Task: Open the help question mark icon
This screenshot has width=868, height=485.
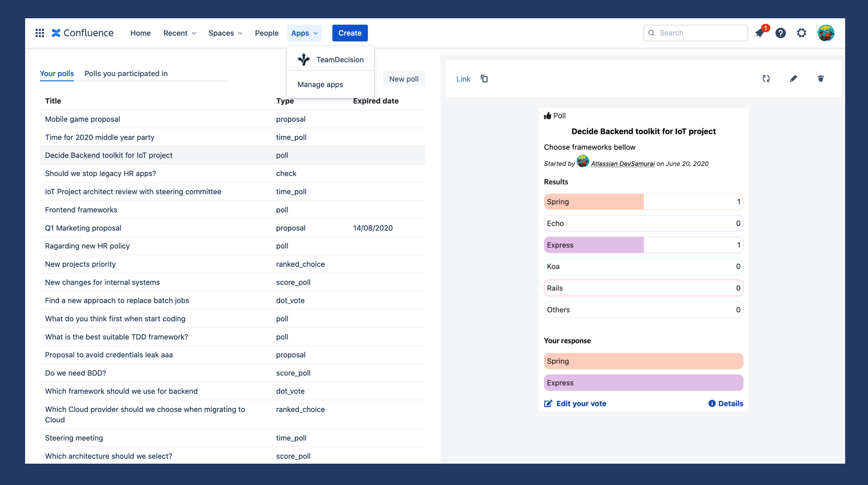Action: [780, 33]
